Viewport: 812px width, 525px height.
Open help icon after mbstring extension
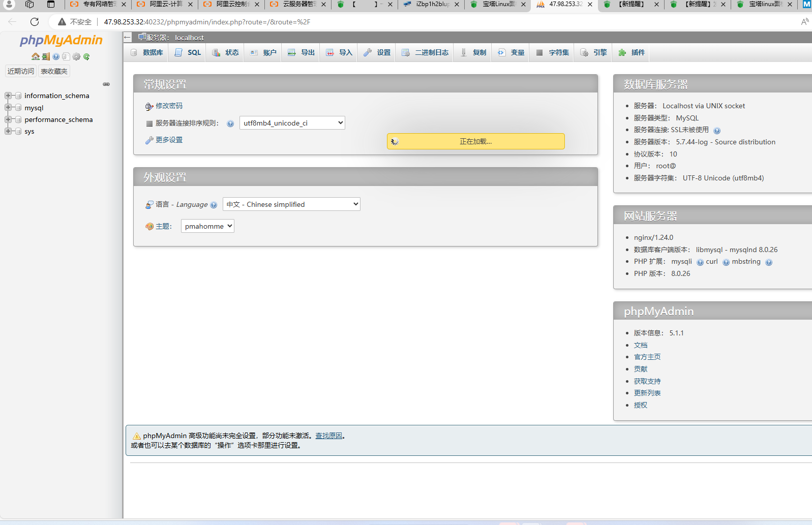769,262
